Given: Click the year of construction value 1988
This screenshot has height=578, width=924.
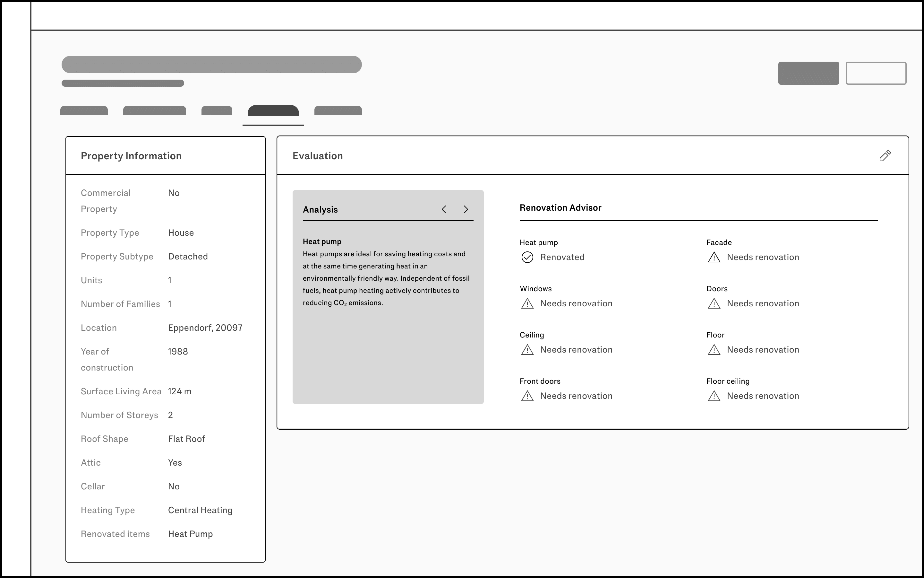Looking at the screenshot, I should point(178,352).
